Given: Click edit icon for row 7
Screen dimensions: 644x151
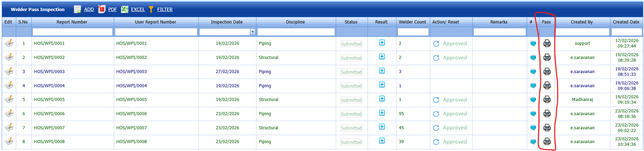Looking at the screenshot, I should coord(9,128).
